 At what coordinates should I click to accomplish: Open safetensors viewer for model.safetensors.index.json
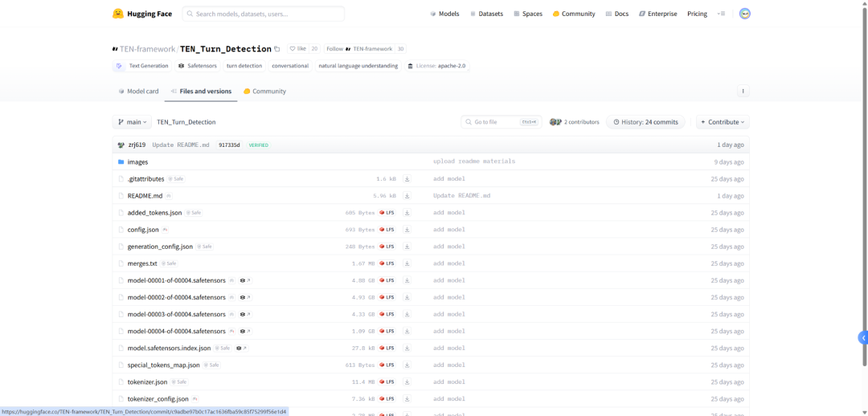[x=241, y=348]
